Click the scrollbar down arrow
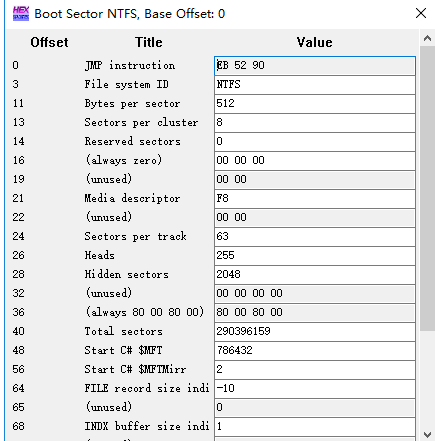The width and height of the screenshot is (435, 441). click(x=427, y=434)
